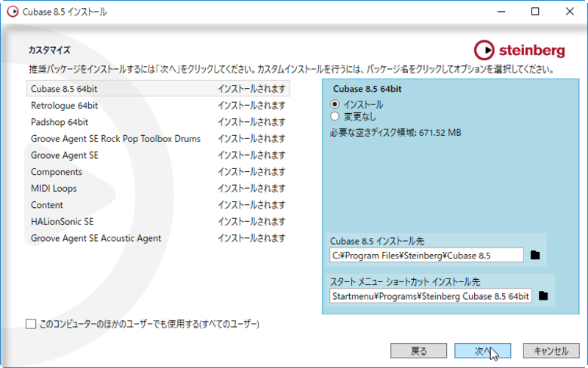Click the キャンセル button
The image size is (588, 368).
pos(551,351)
